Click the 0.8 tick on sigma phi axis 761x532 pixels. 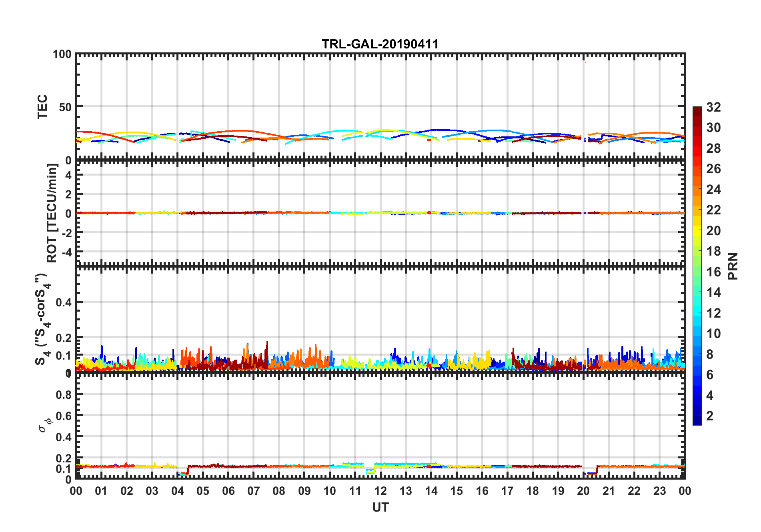(64, 395)
